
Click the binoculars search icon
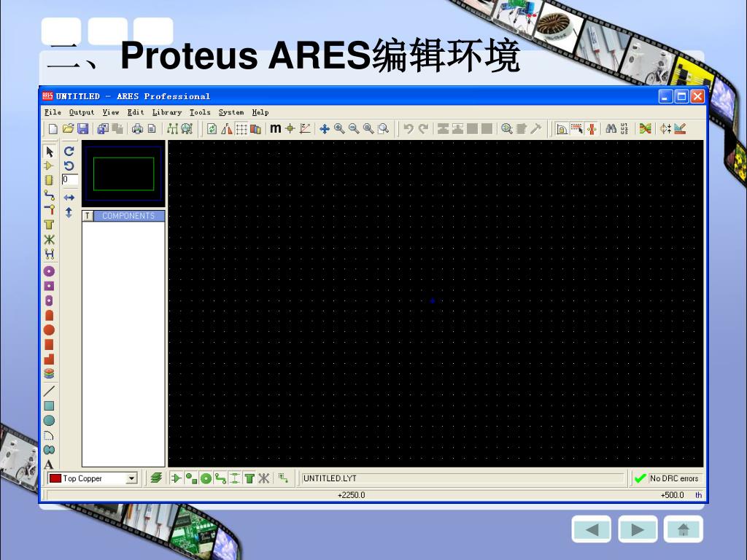tap(611, 128)
